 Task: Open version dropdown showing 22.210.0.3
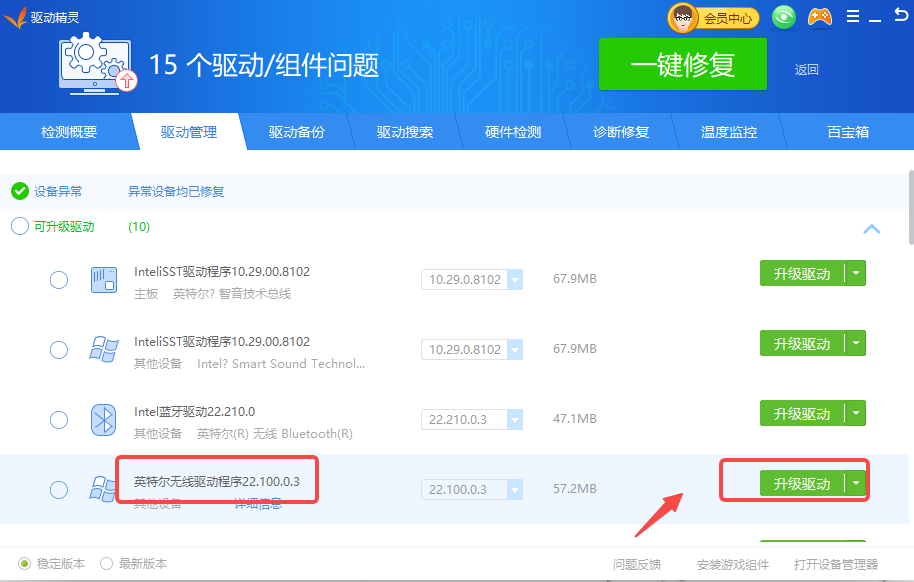click(x=515, y=419)
